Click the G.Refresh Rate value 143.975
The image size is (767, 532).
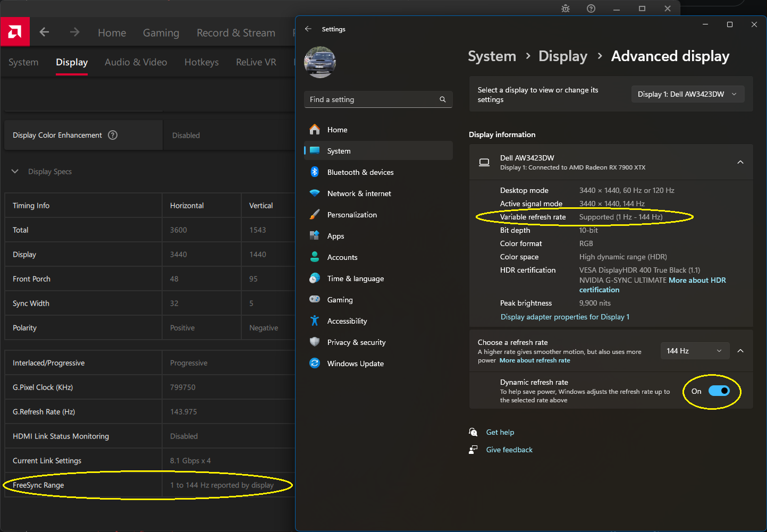(183, 412)
